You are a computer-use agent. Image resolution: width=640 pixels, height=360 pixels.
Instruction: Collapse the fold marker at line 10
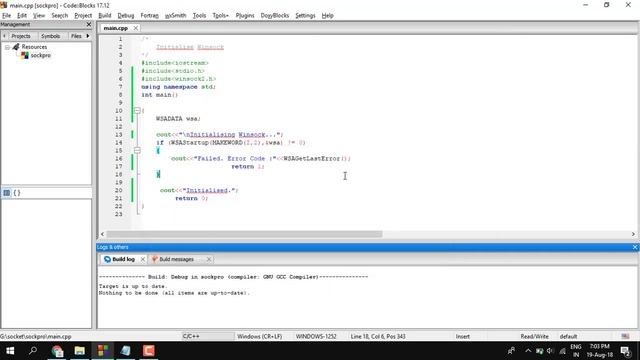click(137, 111)
